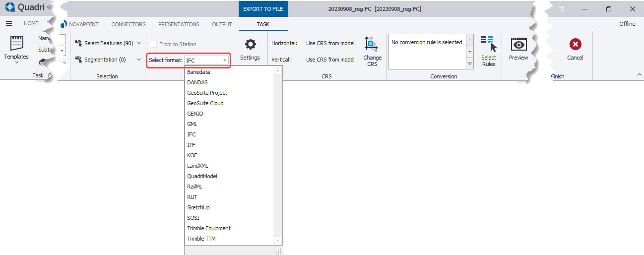This screenshot has width=644, height=255.
Task: Click the Segmentation binoculars icon
Action: (78, 60)
